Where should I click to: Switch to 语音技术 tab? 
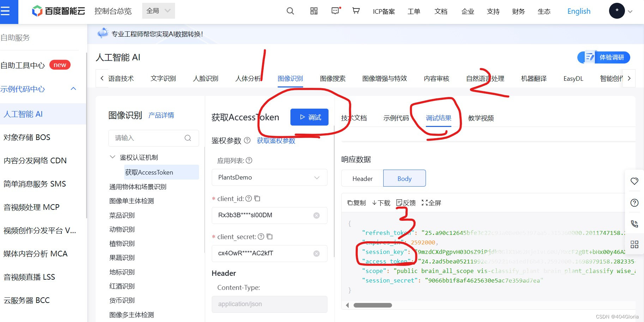pos(121,78)
